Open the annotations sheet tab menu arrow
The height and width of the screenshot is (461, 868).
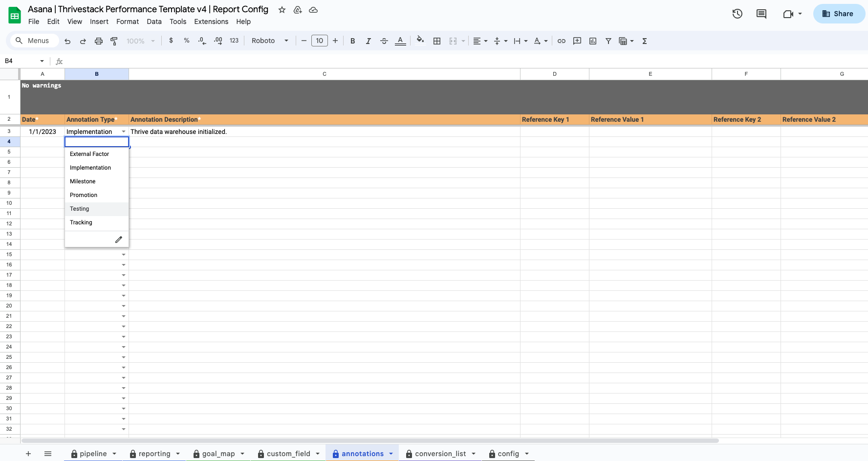point(391,454)
